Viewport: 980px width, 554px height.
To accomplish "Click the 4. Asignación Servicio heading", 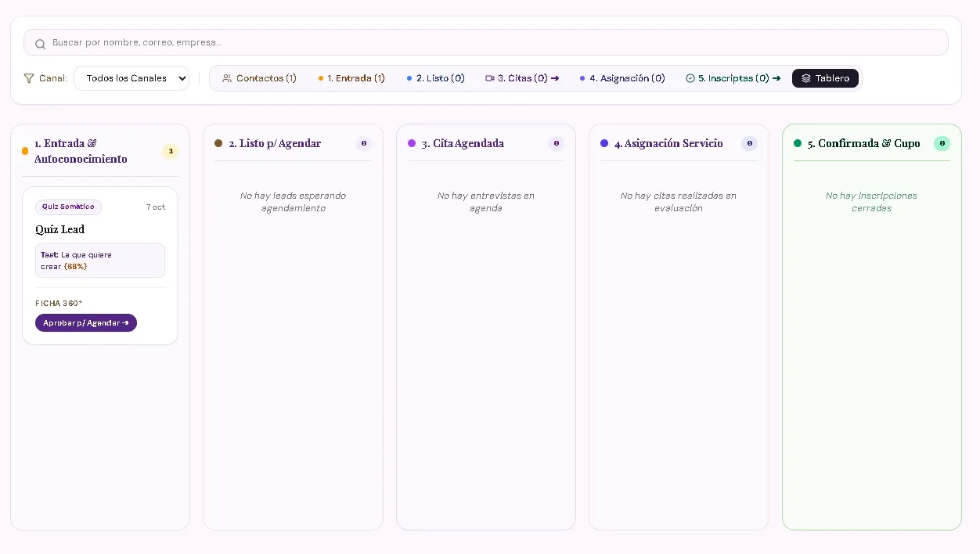I will click(668, 143).
